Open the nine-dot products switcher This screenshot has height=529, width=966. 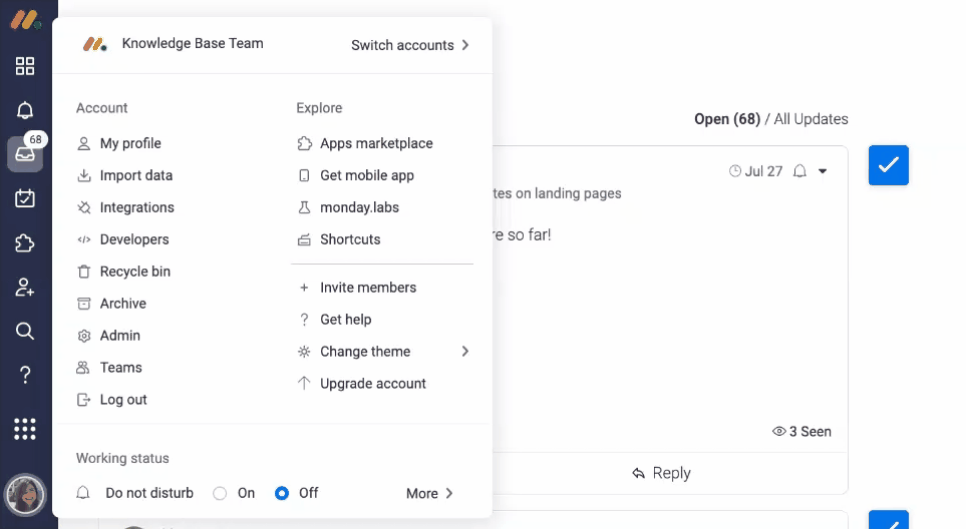tap(25, 429)
